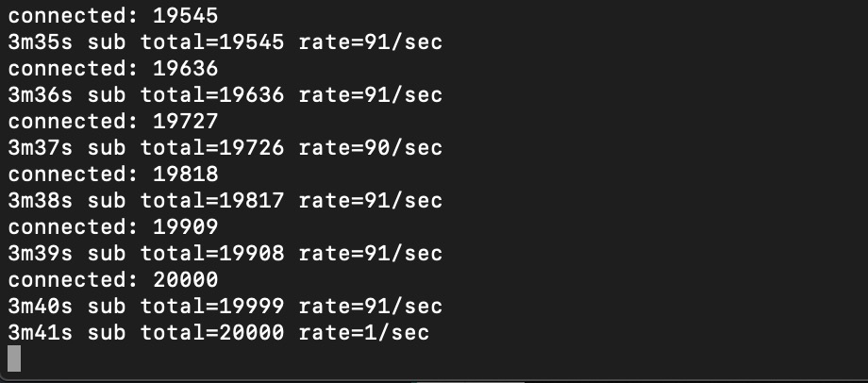Click the 3m36s timestamp
Viewport: 868px width, 383px height.
[37, 95]
